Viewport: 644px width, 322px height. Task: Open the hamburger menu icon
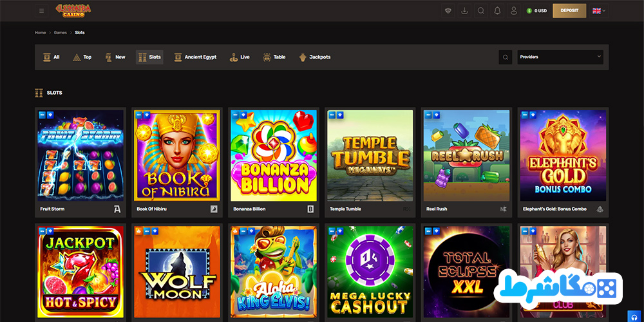pos(41,11)
